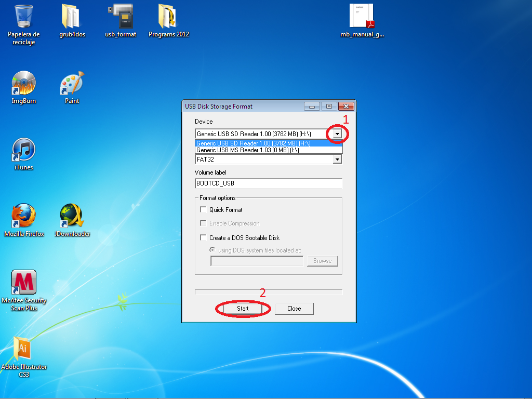Click the iTunes desktop shortcut
Screen dimensions: 532x399
(x=24, y=150)
